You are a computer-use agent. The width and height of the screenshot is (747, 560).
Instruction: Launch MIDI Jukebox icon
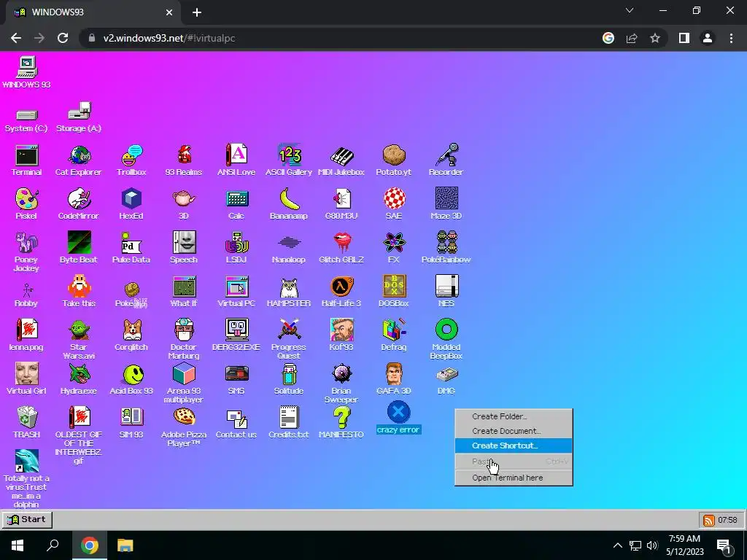pos(341,160)
